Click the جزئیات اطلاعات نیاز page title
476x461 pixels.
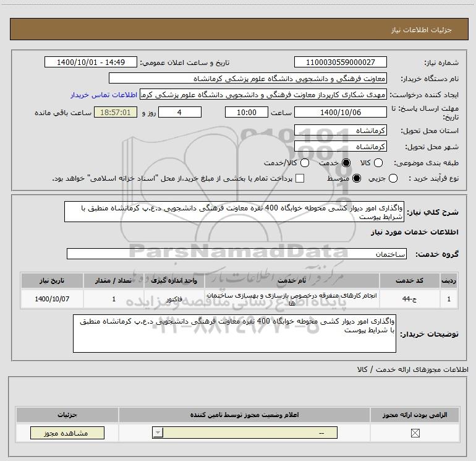(x=422, y=30)
